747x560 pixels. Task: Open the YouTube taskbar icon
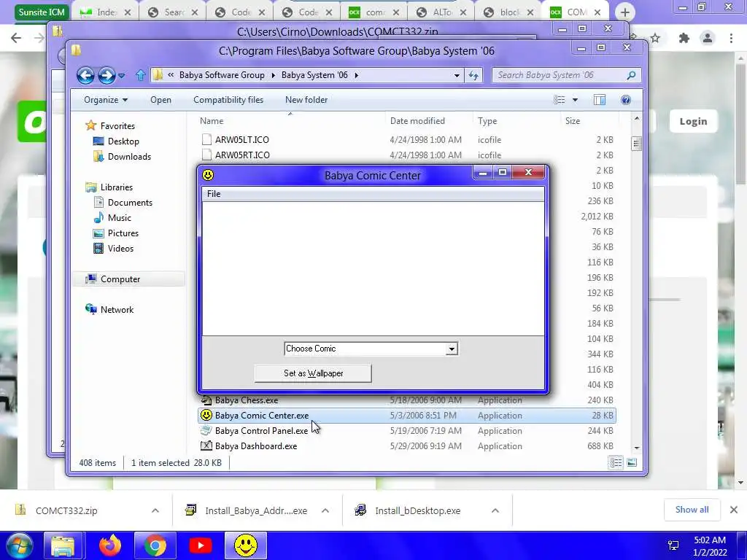click(x=201, y=545)
